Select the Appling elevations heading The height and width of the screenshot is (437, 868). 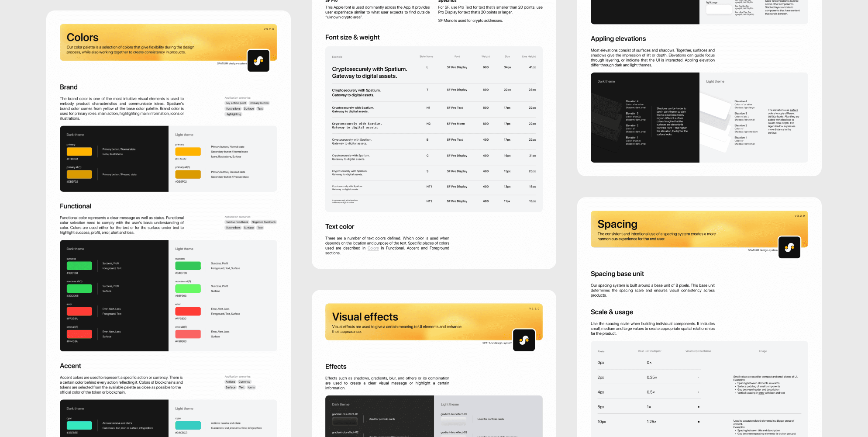click(618, 39)
